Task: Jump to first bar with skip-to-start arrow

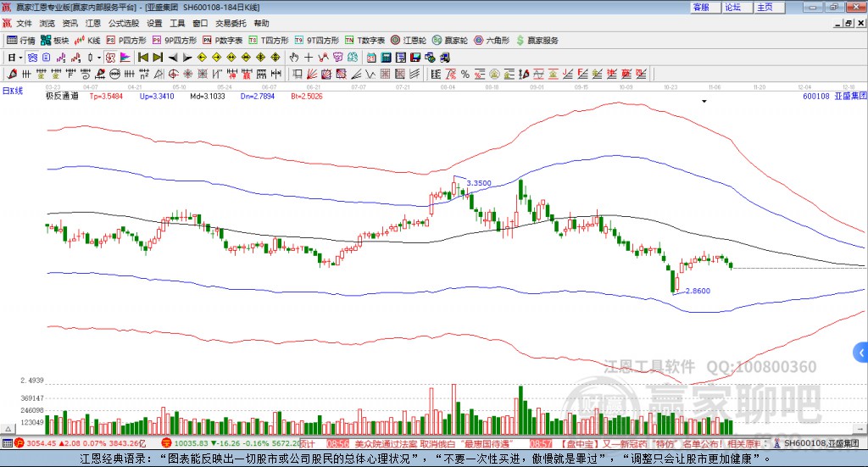Action: pyautogui.click(x=143, y=58)
